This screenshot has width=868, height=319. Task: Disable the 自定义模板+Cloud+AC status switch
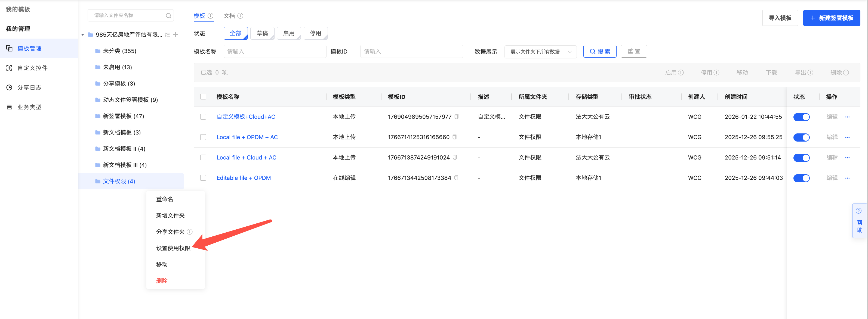pos(801,117)
